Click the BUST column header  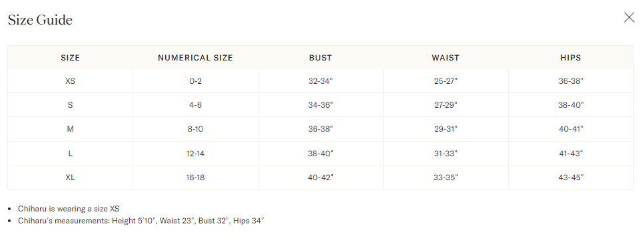[x=320, y=58]
